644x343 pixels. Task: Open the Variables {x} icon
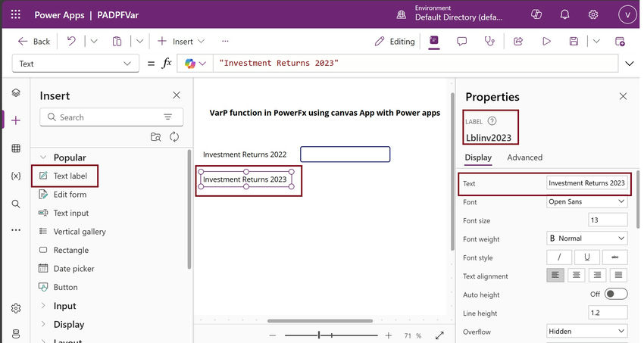pyautogui.click(x=16, y=176)
